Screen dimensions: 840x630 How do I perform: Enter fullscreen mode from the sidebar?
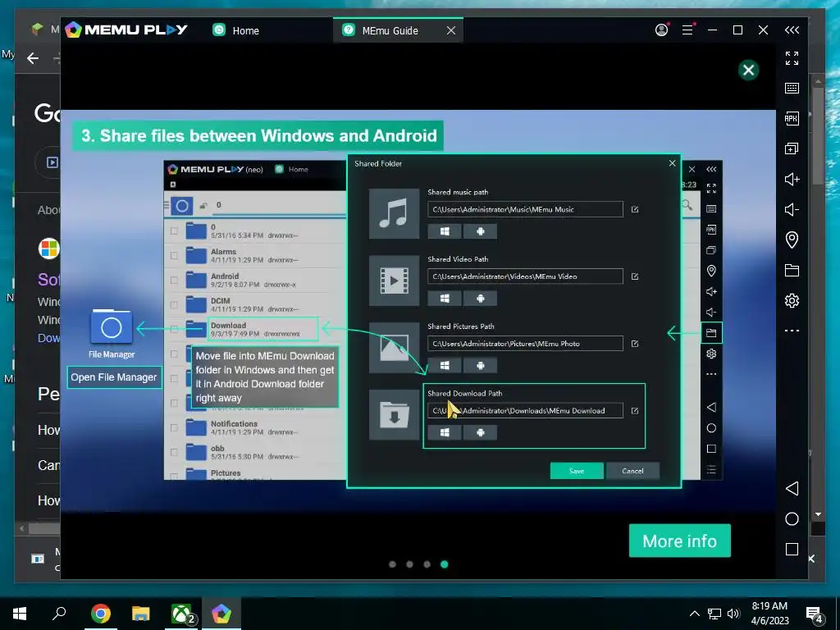click(792, 58)
